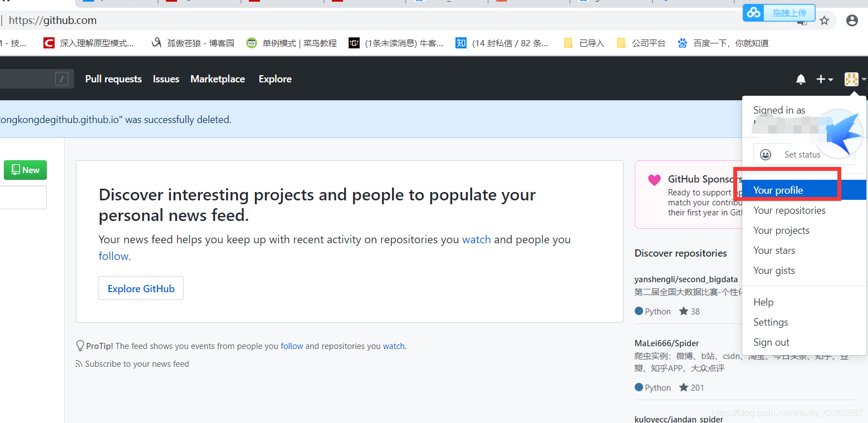Viewport: 868px width, 423px height.
Task: Click the blue 拖拽上传 extension icon
Action: tap(753, 12)
